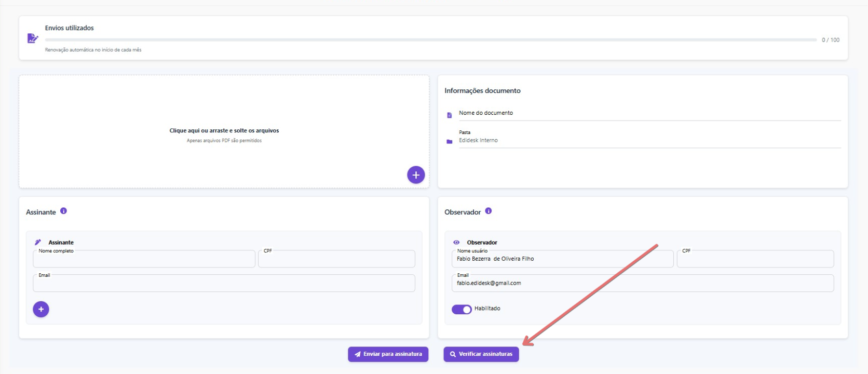Click the document icon beside Nome do documento
Image resolution: width=868 pixels, height=374 pixels.
[x=450, y=115]
